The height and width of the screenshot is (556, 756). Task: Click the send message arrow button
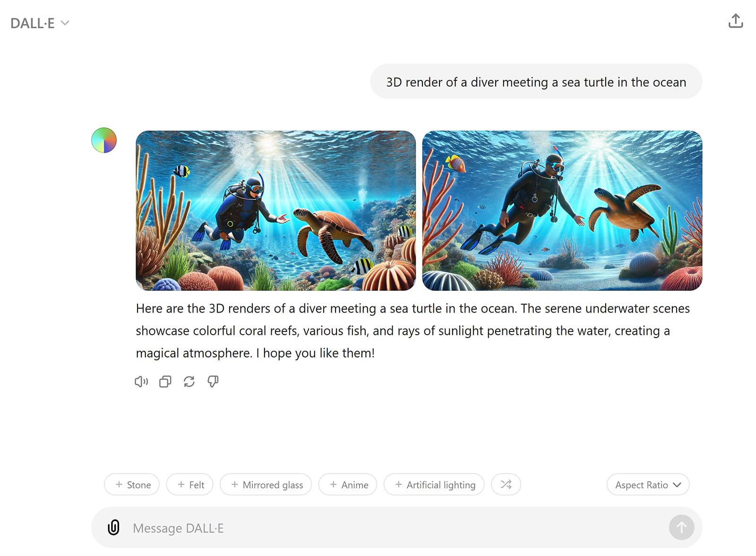[x=681, y=527]
